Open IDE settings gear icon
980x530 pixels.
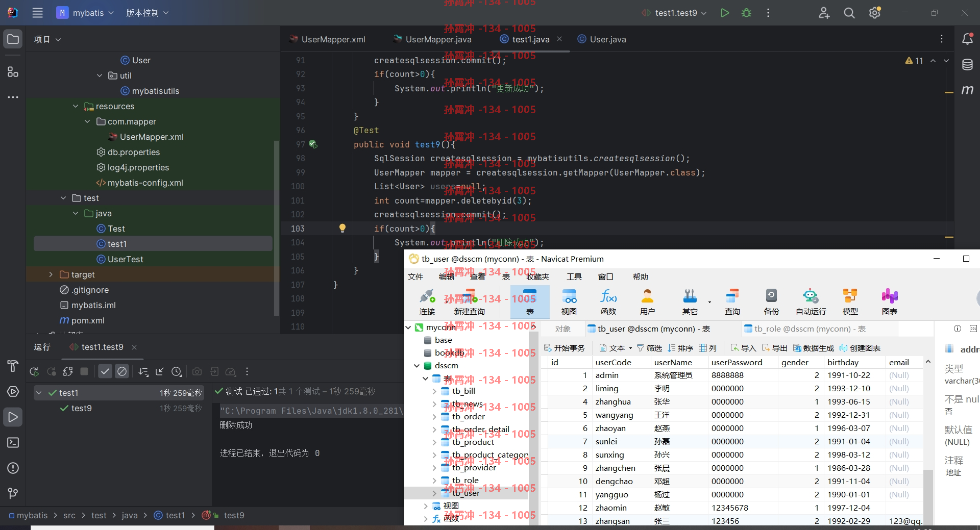point(875,13)
